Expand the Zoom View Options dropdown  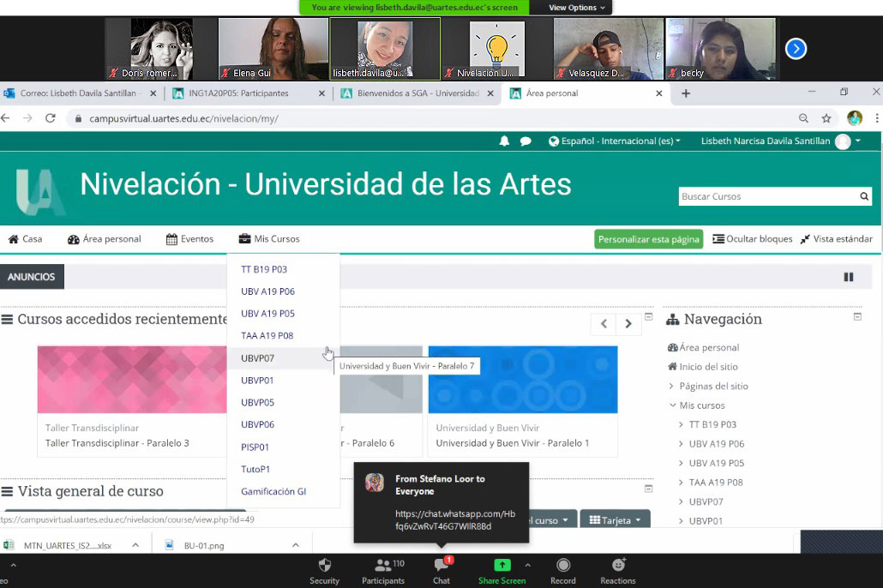tap(577, 8)
